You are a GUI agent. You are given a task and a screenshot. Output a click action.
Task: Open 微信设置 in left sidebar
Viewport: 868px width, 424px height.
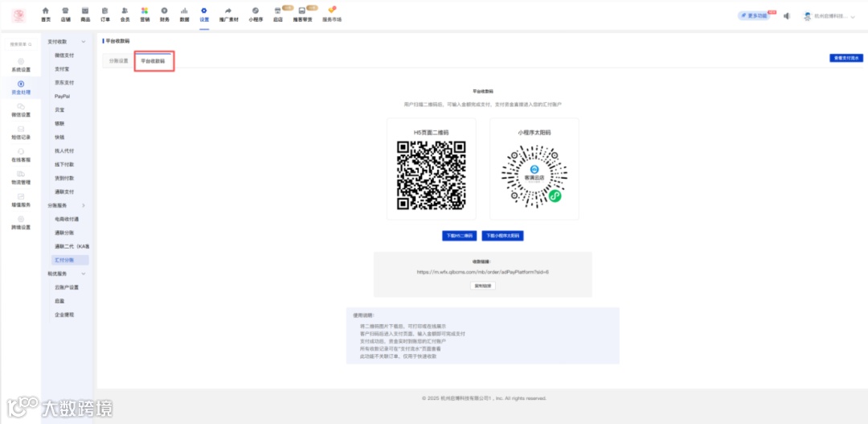[21, 109]
